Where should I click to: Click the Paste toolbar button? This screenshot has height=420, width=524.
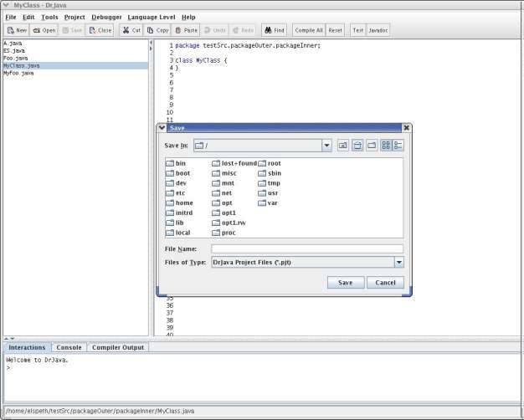point(186,30)
